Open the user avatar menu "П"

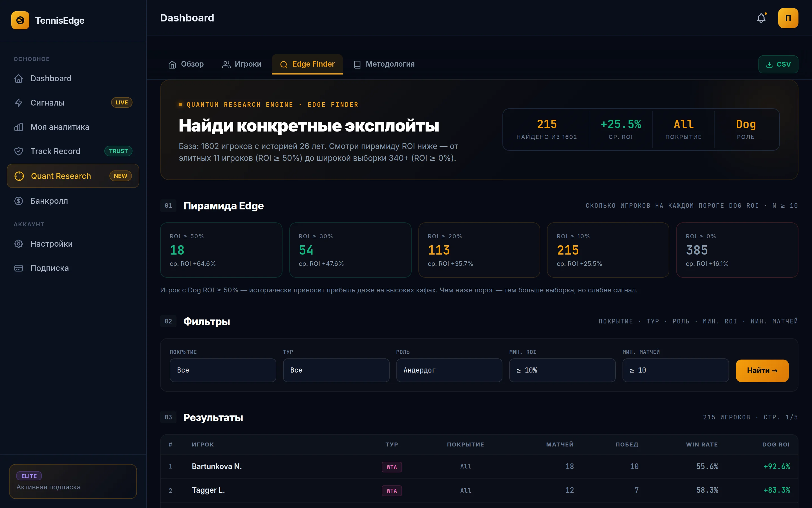(x=788, y=18)
